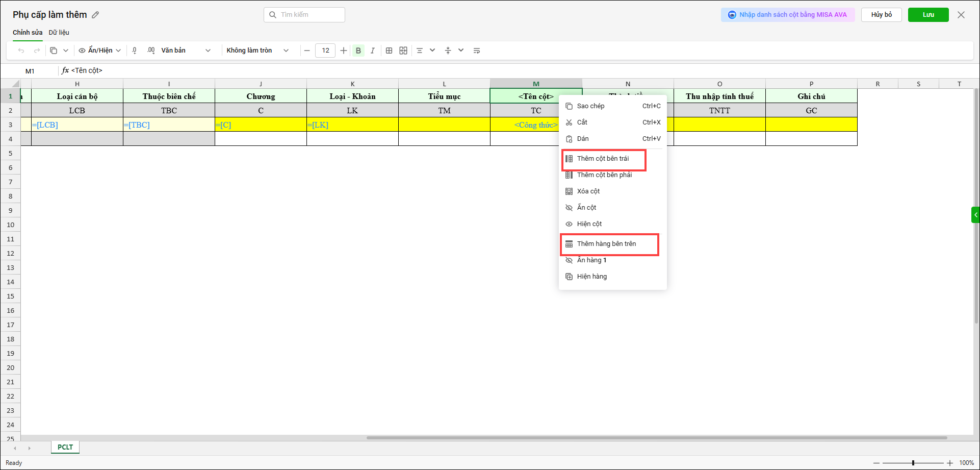Select column header K
The image size is (980, 470).
(353, 84)
